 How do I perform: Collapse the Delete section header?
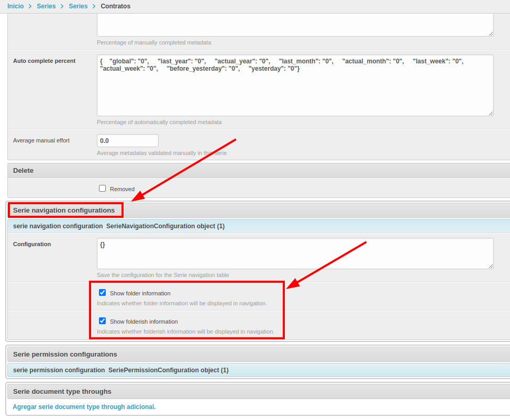coord(24,171)
